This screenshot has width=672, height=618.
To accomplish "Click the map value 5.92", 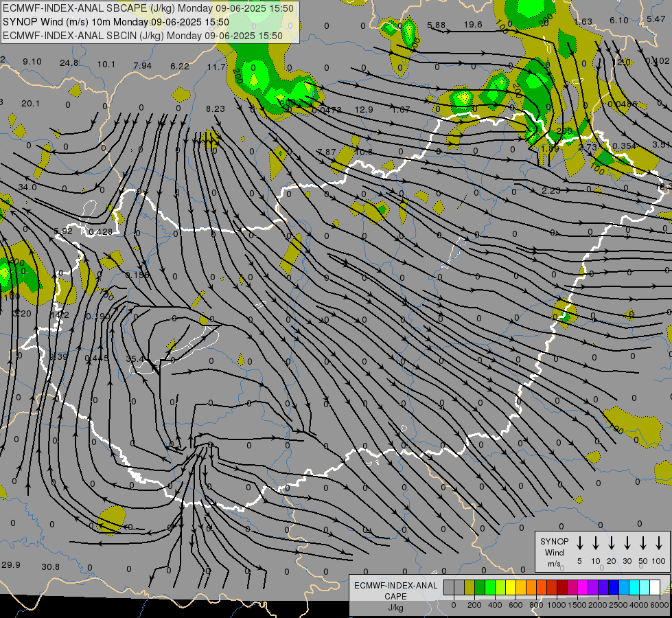I will (x=63, y=231).
